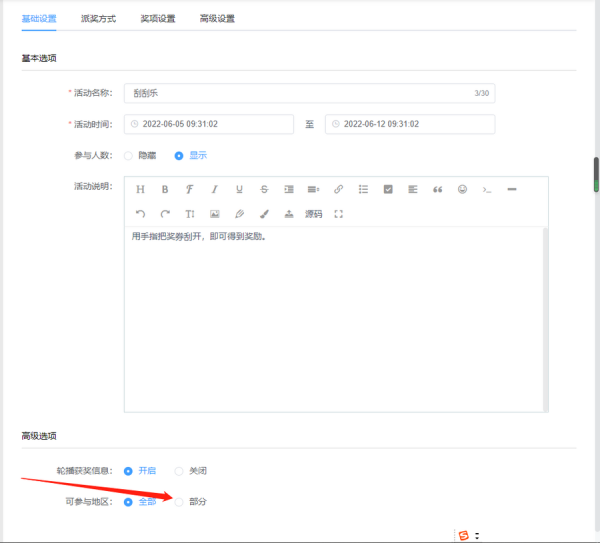Click the editor's vertical scrollbar
The width and height of the screenshot is (600, 543).
point(545,320)
